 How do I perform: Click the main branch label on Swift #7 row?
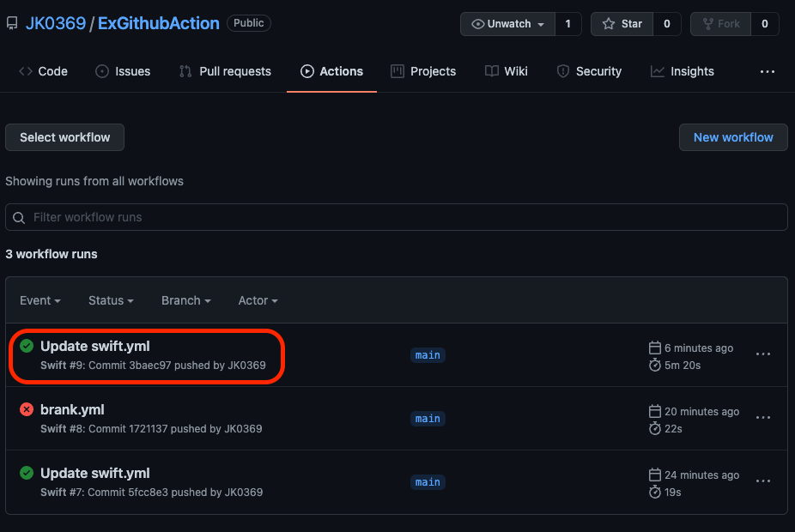click(428, 482)
